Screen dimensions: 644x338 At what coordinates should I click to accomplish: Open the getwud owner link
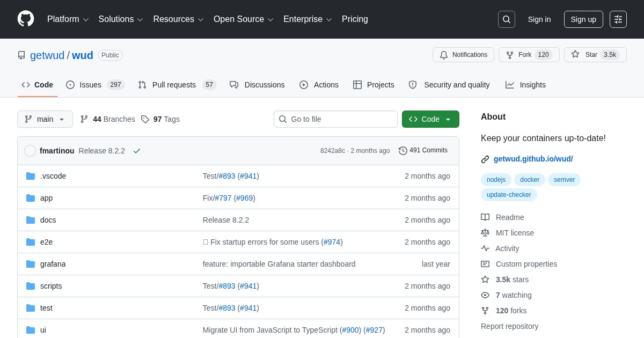coord(47,55)
